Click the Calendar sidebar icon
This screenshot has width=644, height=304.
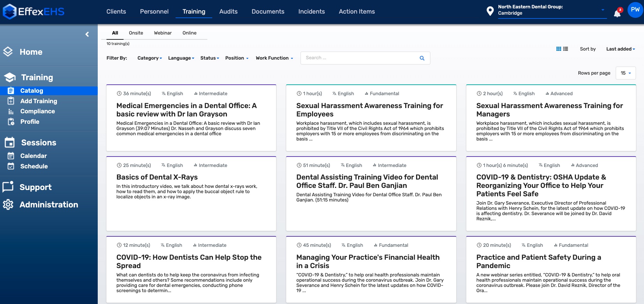point(11,156)
